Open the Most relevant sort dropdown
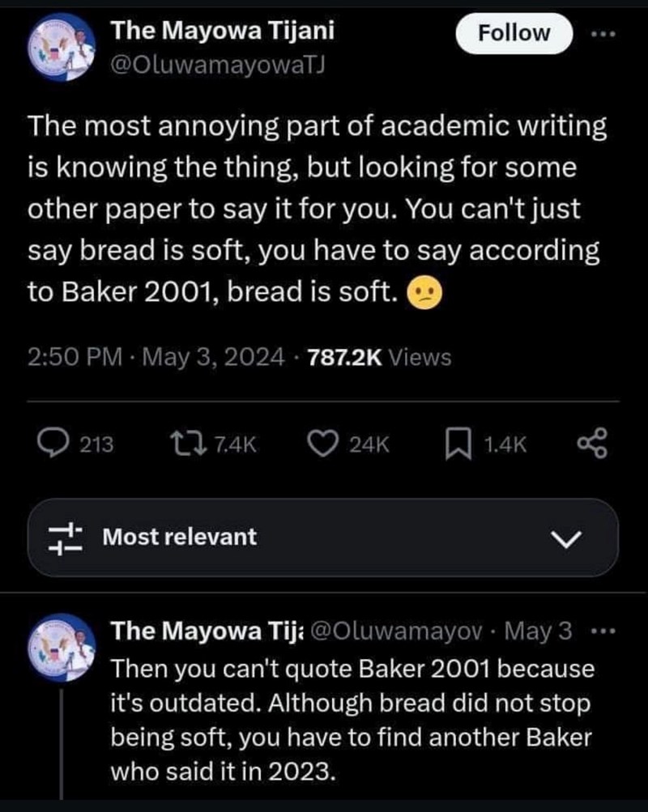The width and height of the screenshot is (648, 812). (x=178, y=537)
